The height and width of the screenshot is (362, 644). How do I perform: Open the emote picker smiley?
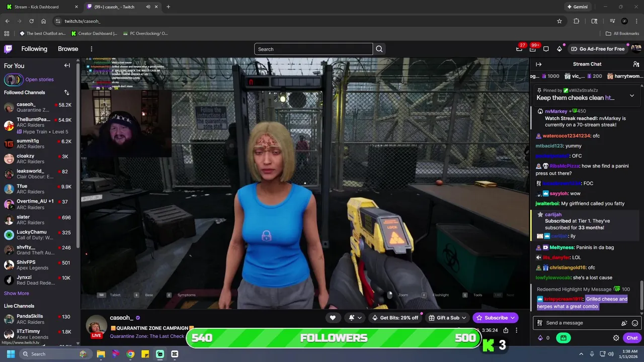coord(635,323)
